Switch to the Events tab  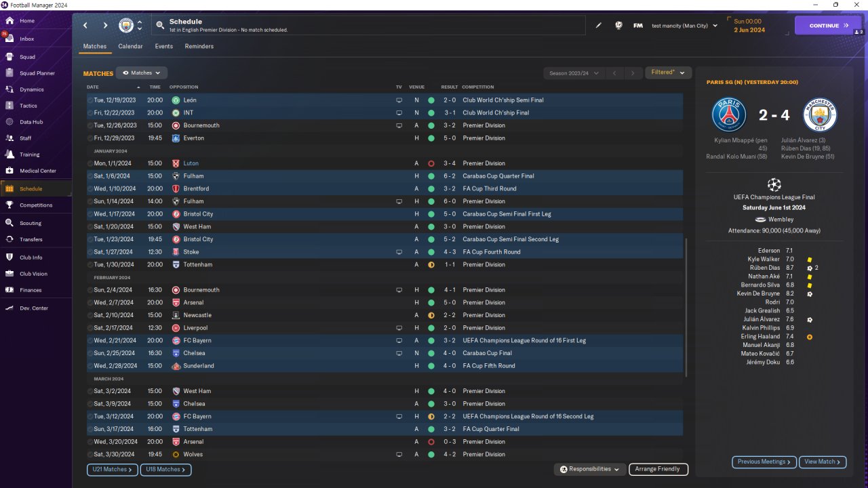point(163,47)
